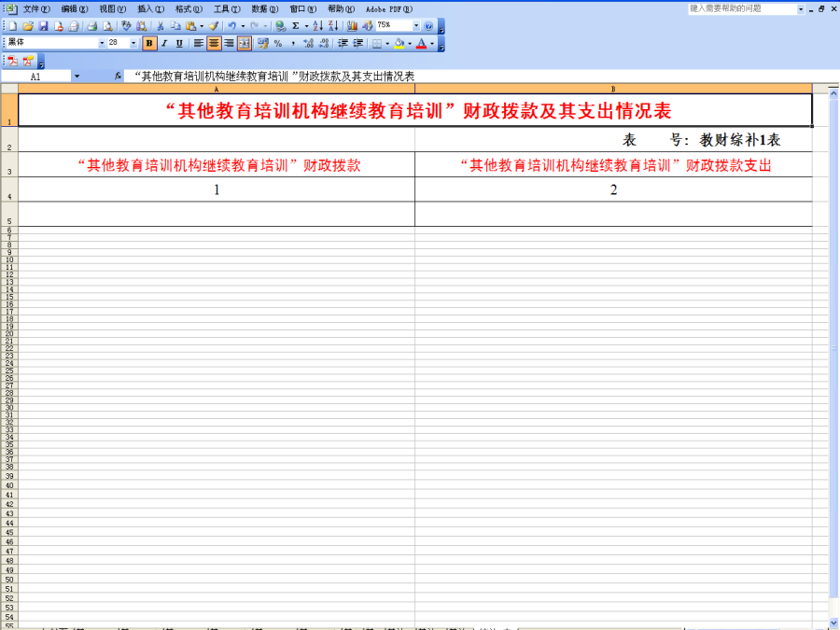The width and height of the screenshot is (840, 630).
Task: Open the 插入 (Insert) menu
Action: 150,9
